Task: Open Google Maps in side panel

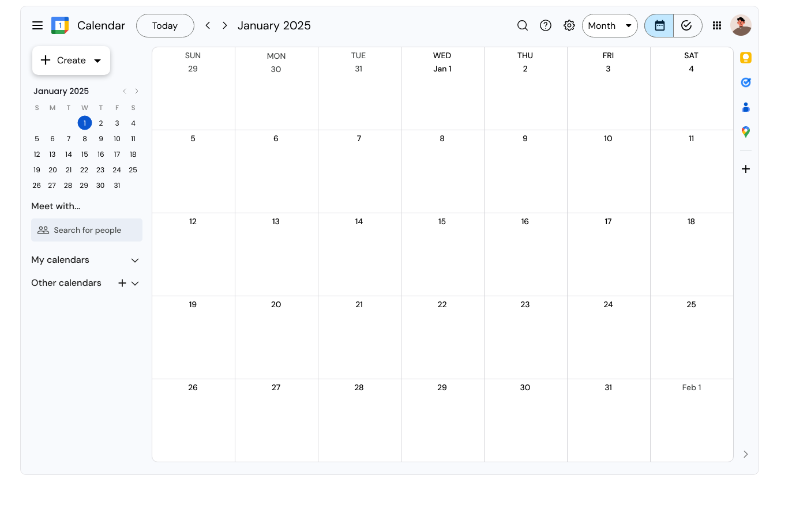Action: click(x=746, y=132)
